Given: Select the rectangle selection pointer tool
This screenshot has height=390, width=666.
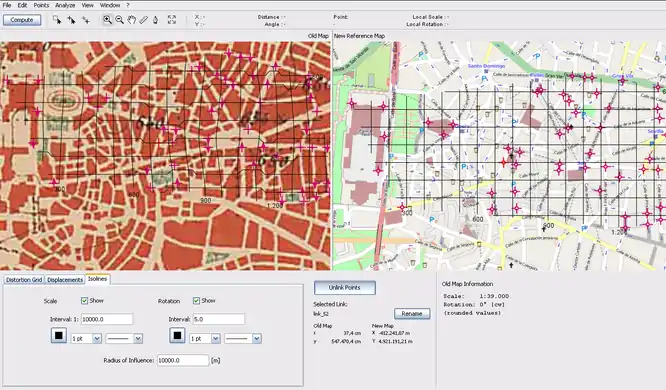Looking at the screenshot, I should pos(56,20).
